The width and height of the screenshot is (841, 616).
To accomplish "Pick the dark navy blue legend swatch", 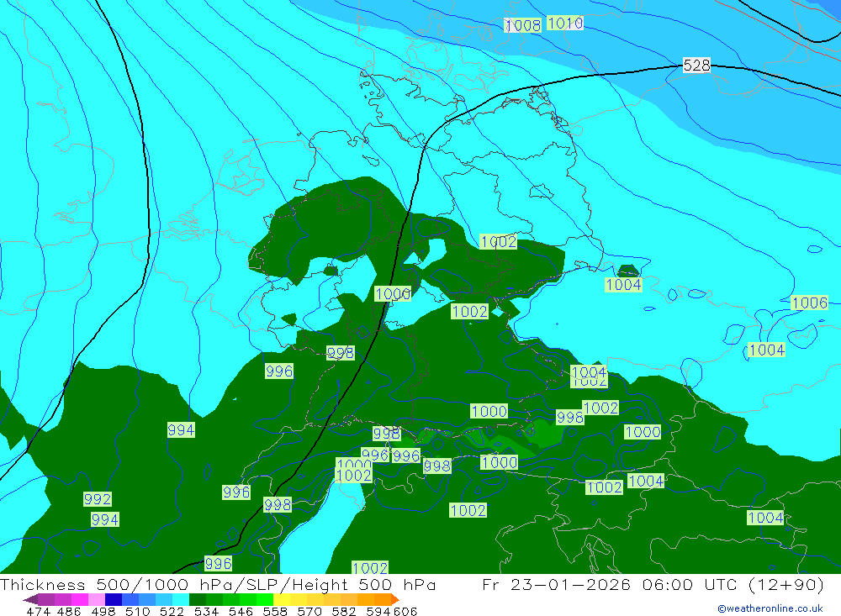I will coord(112,599).
